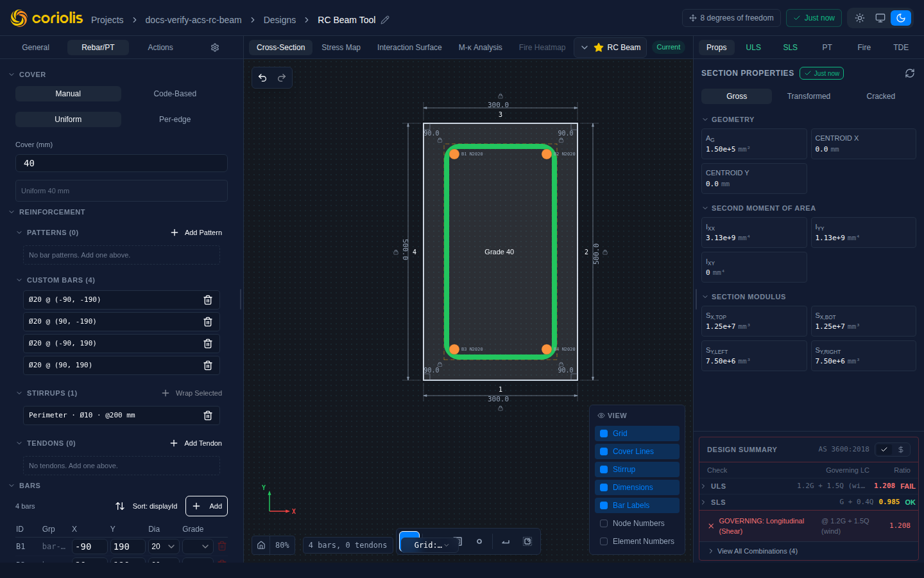The height and width of the screenshot is (578, 924).
Task: Delete the custom bar Ø20 @ (-90, -190)
Action: [x=208, y=300]
